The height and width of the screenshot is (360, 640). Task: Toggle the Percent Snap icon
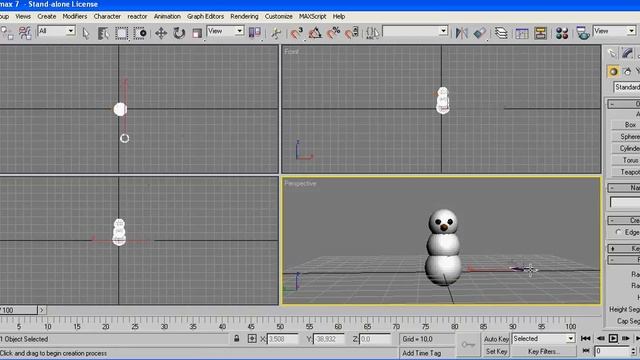pos(333,33)
